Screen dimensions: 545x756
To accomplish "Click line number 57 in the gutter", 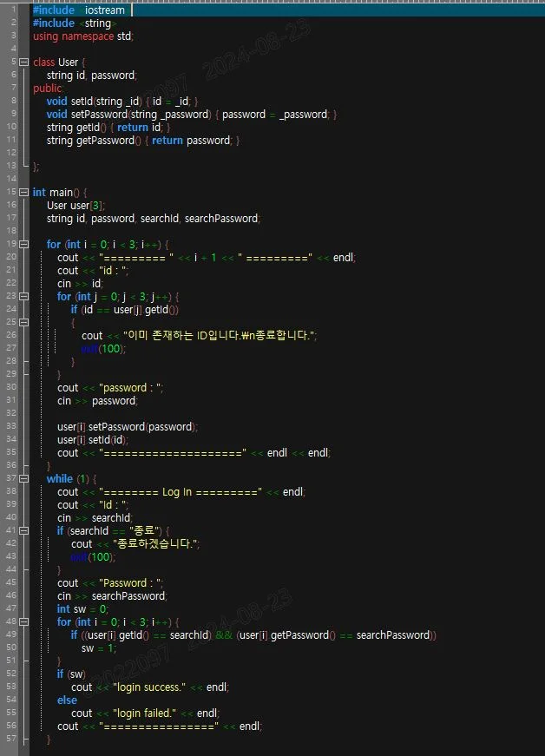I will pos(11,738).
